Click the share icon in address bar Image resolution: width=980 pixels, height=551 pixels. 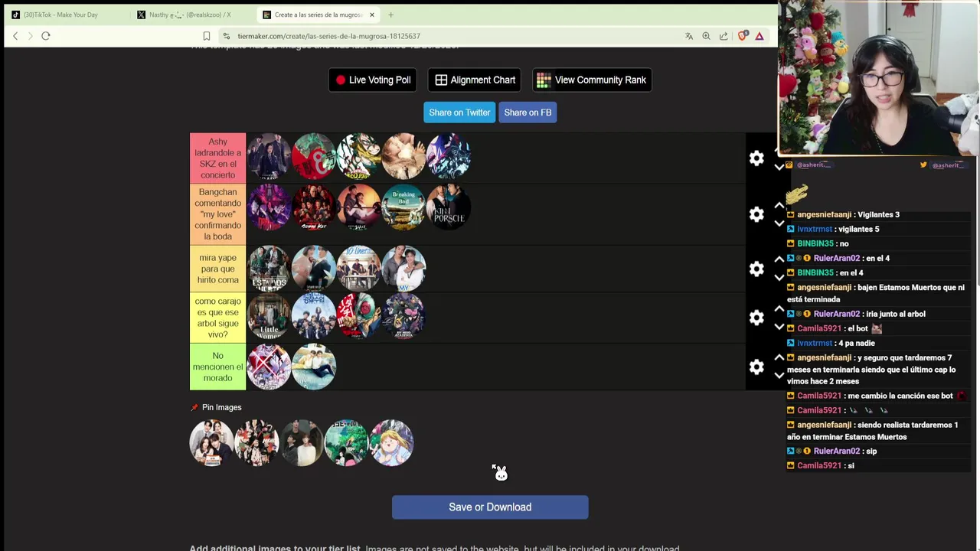724,36
